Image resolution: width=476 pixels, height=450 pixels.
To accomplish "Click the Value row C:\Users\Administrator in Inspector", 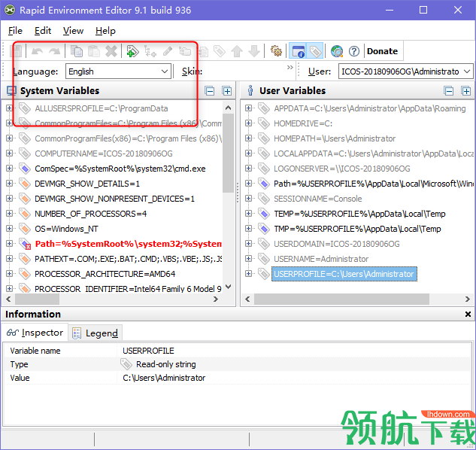I will (x=164, y=378).
